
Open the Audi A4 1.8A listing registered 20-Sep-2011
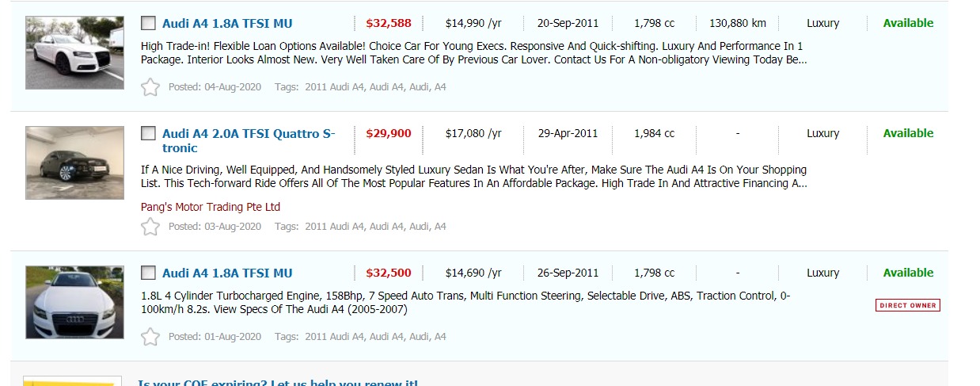click(227, 24)
